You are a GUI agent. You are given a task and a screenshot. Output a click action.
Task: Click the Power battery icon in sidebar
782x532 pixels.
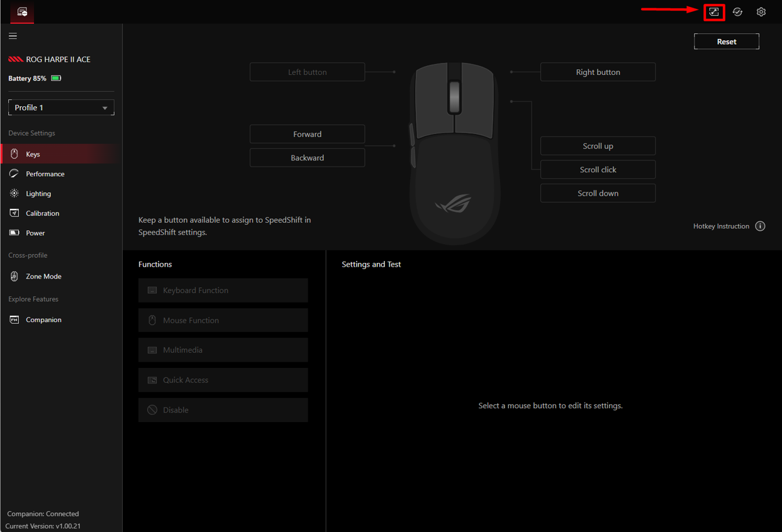coord(14,233)
